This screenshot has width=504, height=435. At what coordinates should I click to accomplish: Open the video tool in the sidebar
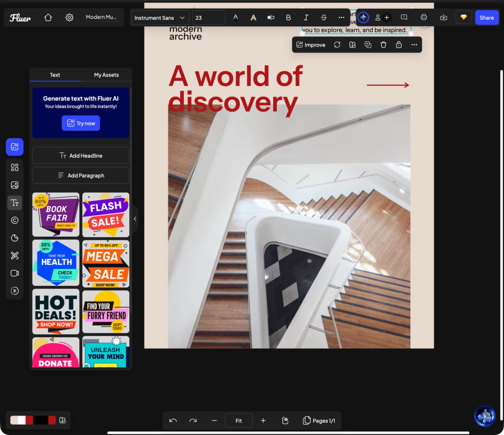14,273
